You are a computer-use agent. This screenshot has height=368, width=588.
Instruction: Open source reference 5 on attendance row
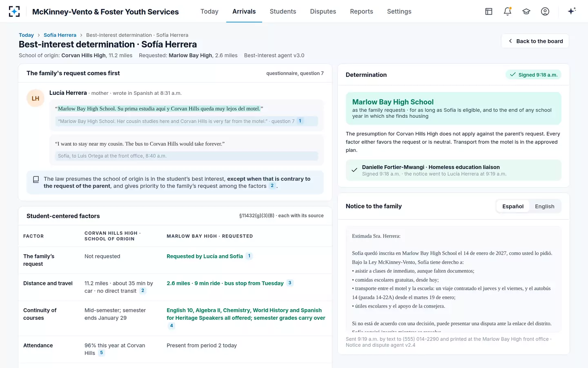tap(102, 353)
